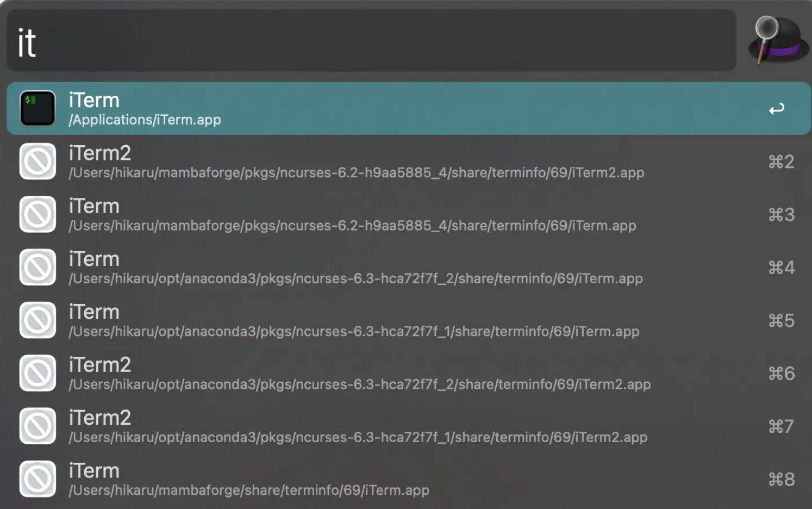812x509 pixels.
Task: Click the return arrow on the iTerm row
Action: [x=777, y=109]
